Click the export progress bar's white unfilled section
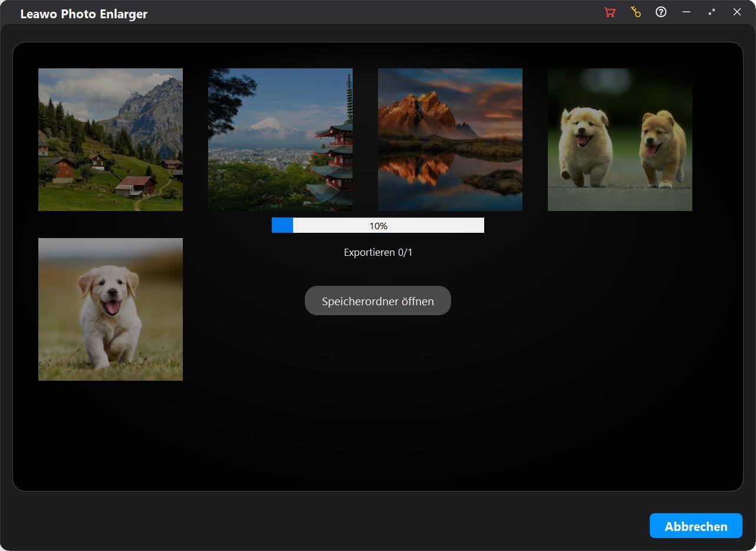 [x=436, y=226]
